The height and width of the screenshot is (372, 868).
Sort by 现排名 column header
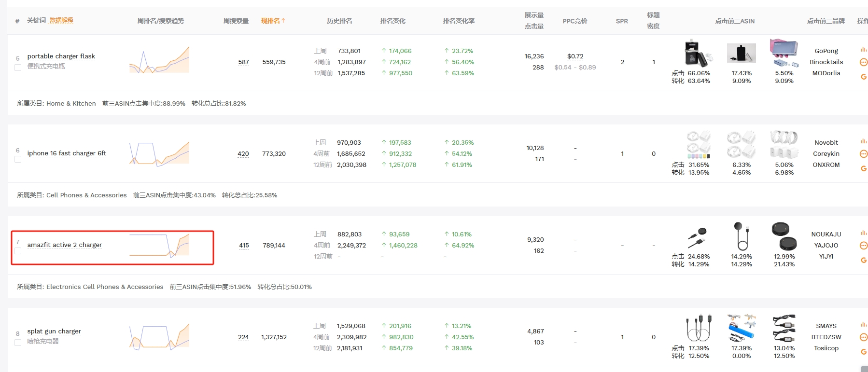tap(273, 21)
